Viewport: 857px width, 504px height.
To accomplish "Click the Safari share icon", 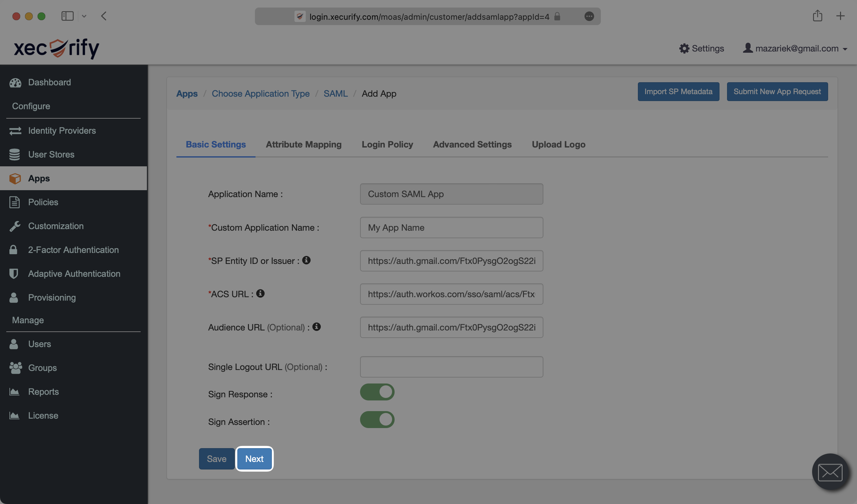I will point(817,16).
